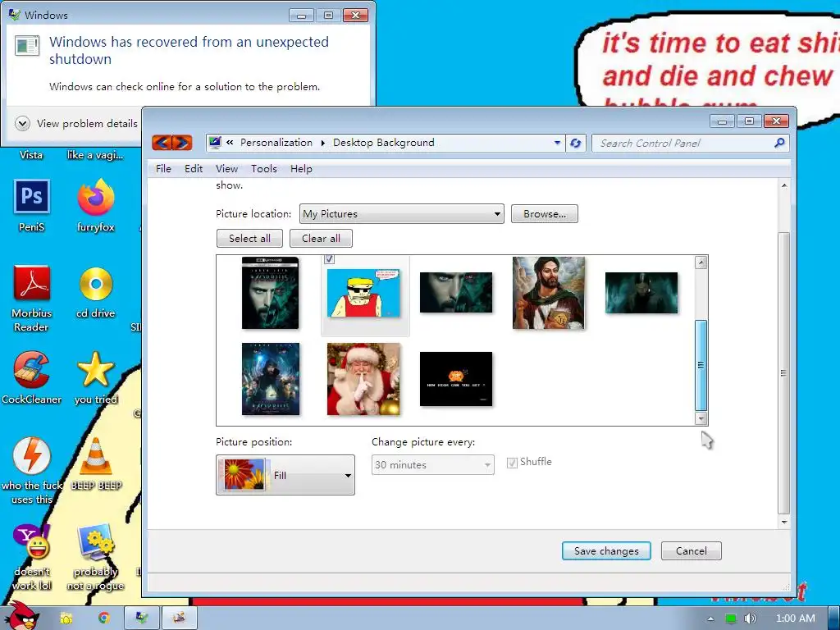Open the Morbius Reader desktop icon

(32, 299)
